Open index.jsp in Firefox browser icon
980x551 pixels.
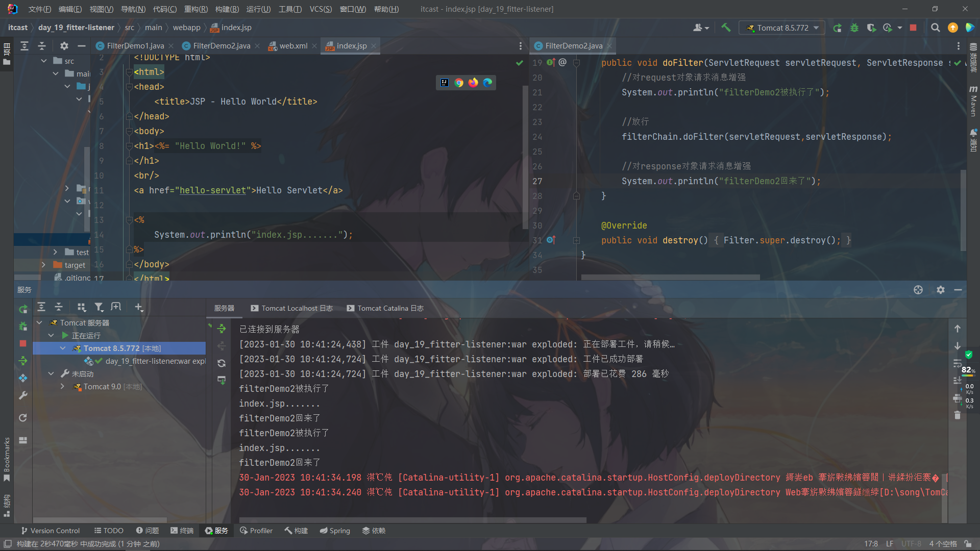pyautogui.click(x=473, y=83)
